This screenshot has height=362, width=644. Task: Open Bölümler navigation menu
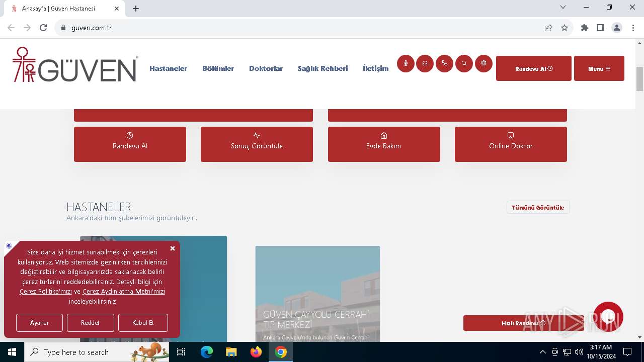218,68
